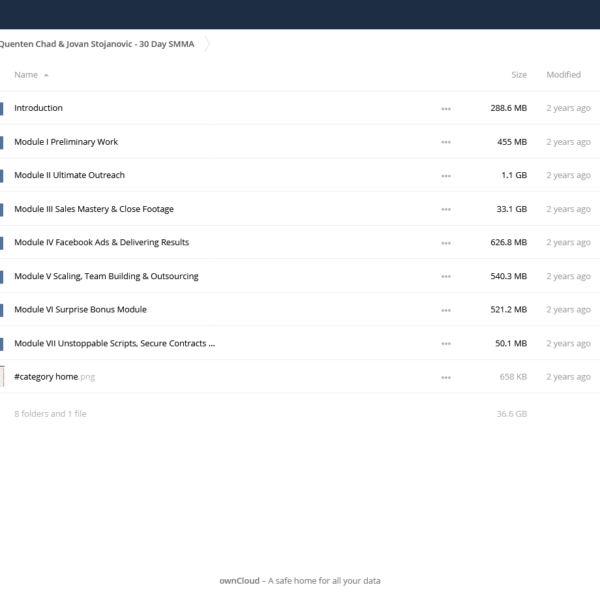This screenshot has width=600, height=600.
Task: Open more actions for Module VI Surprise Bonus
Action: tap(446, 310)
